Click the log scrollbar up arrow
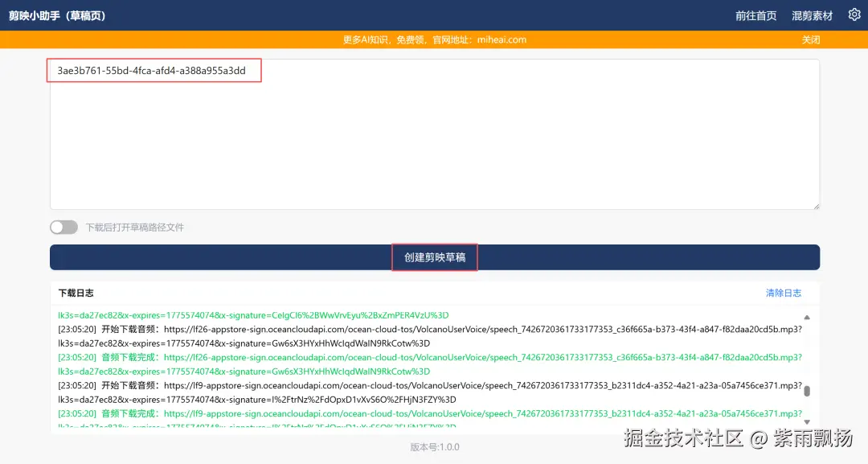 point(807,318)
